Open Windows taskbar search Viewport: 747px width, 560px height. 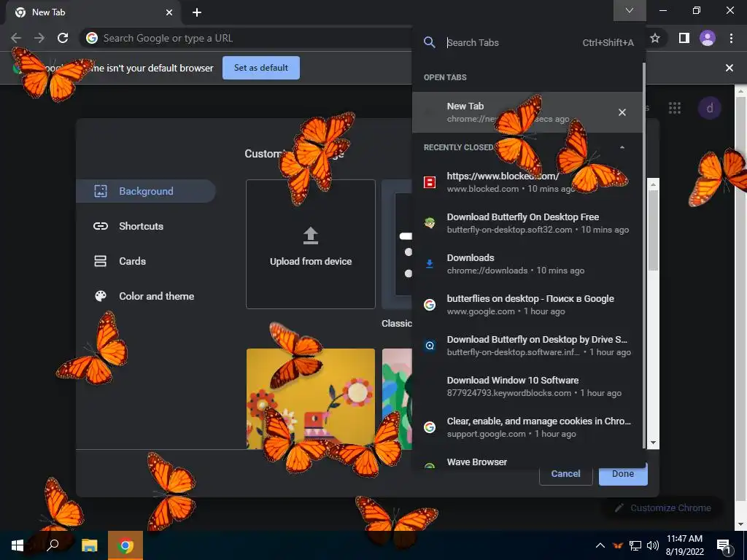pos(53,545)
